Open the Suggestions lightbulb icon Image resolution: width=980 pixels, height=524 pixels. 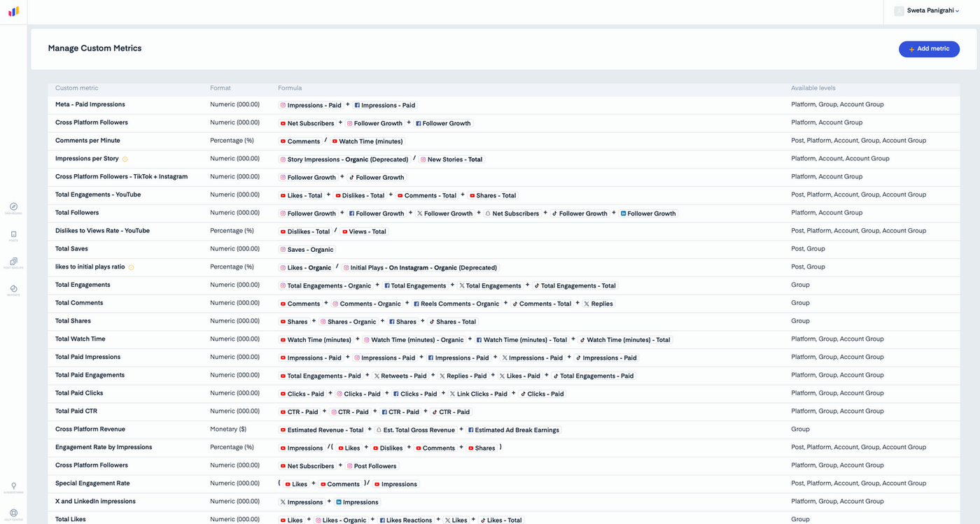(13, 487)
